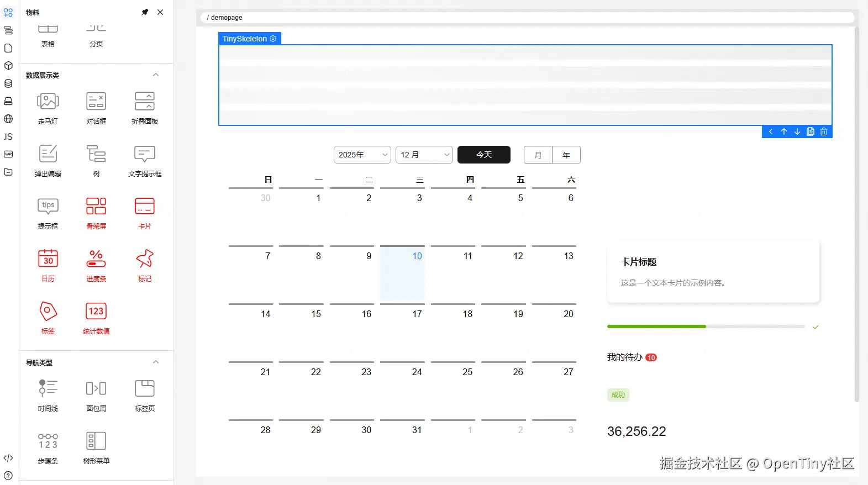This screenshot has width=868, height=485.
Task: Open the 2025年 year dropdown
Action: [362, 155]
